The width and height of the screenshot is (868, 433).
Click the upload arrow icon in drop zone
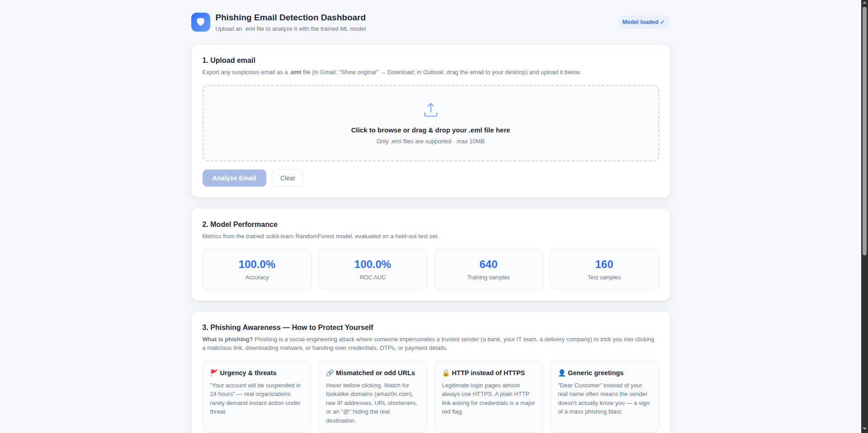point(430,110)
